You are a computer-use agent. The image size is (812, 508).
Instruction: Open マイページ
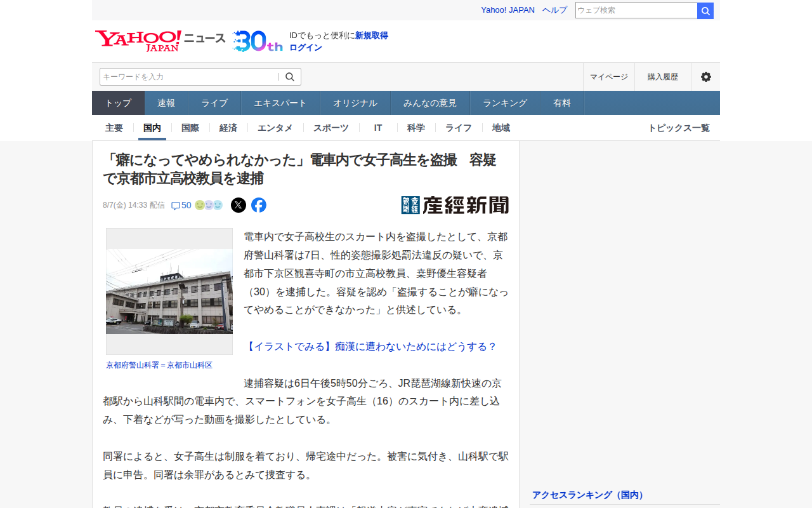(x=609, y=77)
